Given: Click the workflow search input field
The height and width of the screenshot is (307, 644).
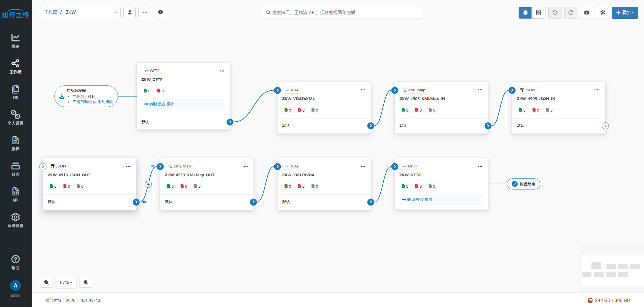Looking at the screenshot, I should [342, 12].
